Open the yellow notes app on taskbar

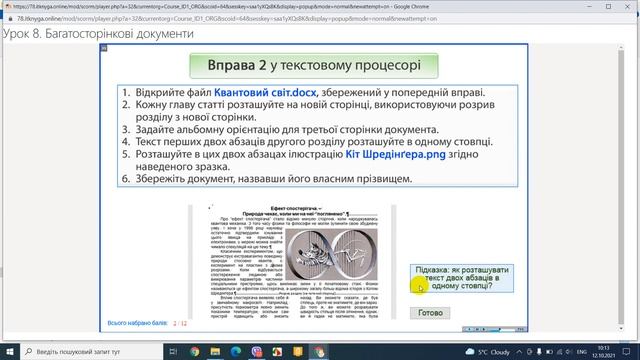pyautogui.click(x=298, y=351)
